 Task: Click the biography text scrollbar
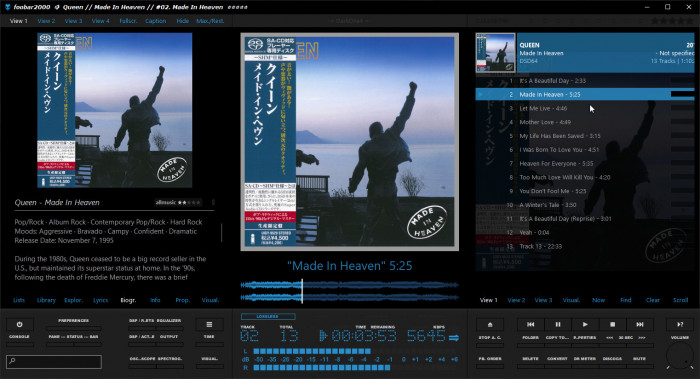tap(221, 232)
